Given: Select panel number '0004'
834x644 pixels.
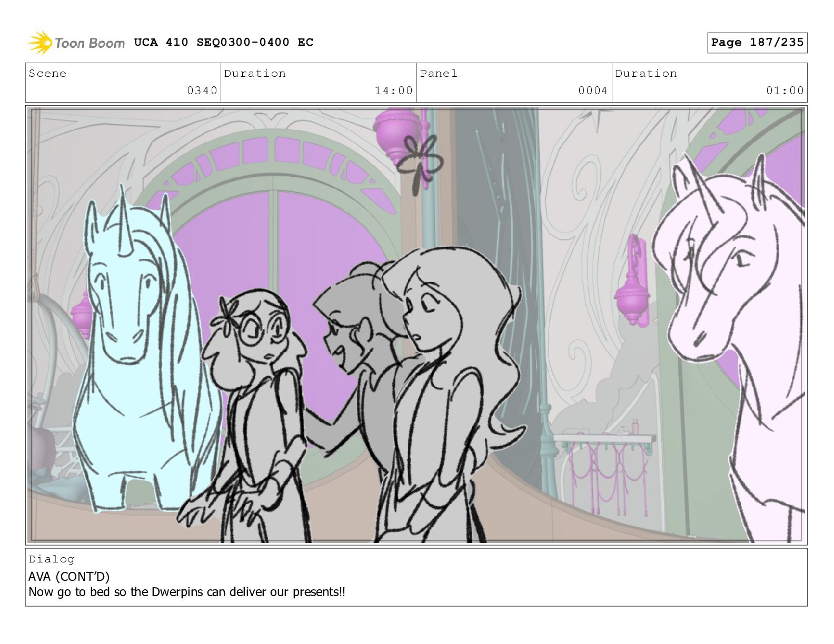Looking at the screenshot, I should [593, 90].
